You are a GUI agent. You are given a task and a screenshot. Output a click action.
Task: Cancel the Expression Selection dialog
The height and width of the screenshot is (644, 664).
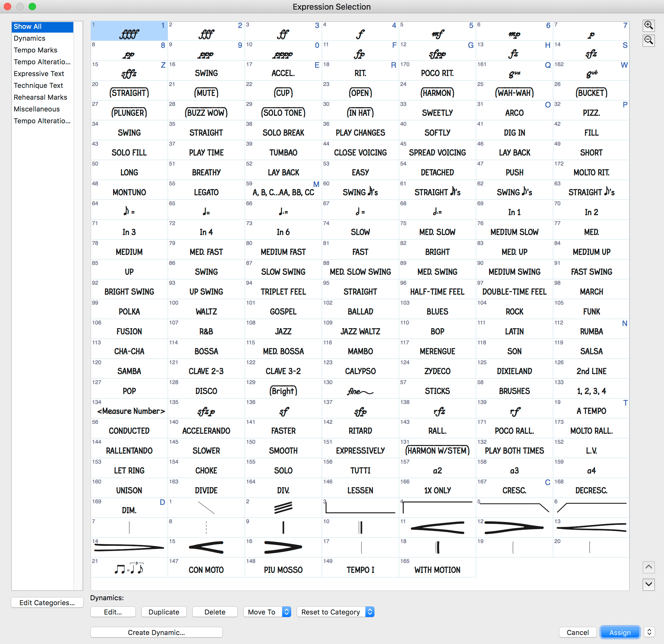tap(578, 632)
